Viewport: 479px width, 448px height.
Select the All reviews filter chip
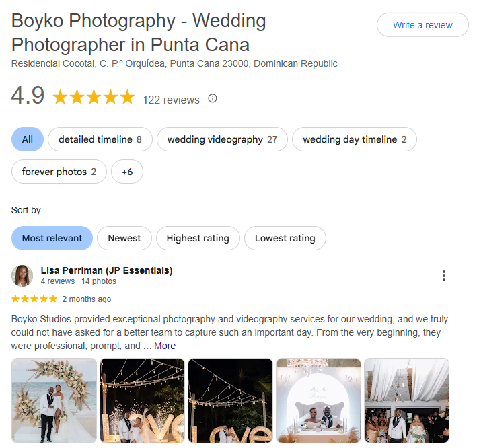(x=28, y=139)
